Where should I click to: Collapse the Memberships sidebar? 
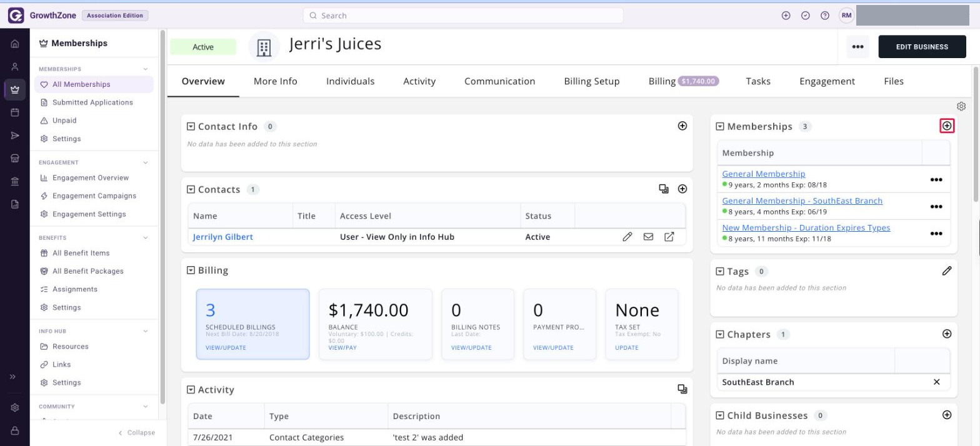pyautogui.click(x=137, y=432)
